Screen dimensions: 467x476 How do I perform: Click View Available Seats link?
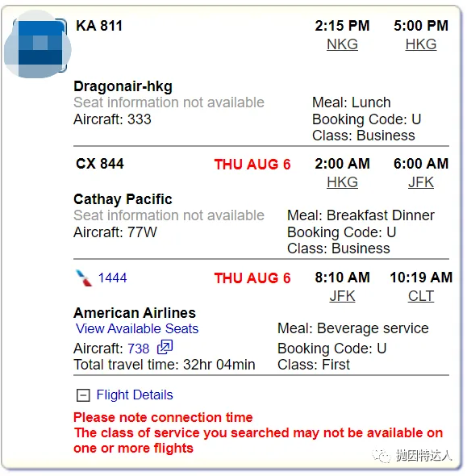tap(137, 329)
